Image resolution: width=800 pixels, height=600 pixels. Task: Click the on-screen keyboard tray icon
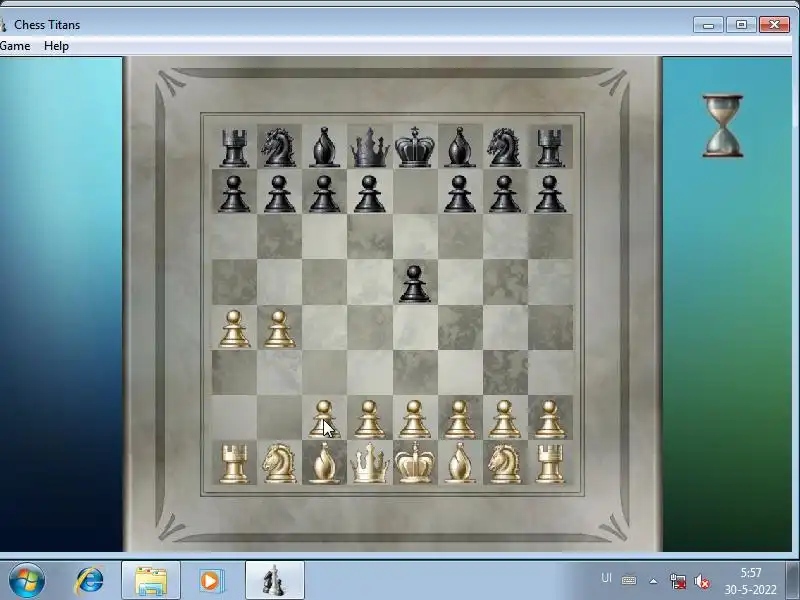629,581
